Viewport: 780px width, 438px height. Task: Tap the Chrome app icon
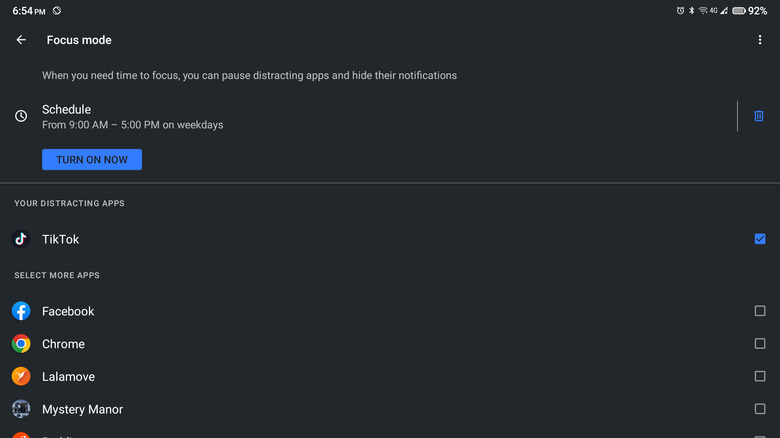click(21, 344)
